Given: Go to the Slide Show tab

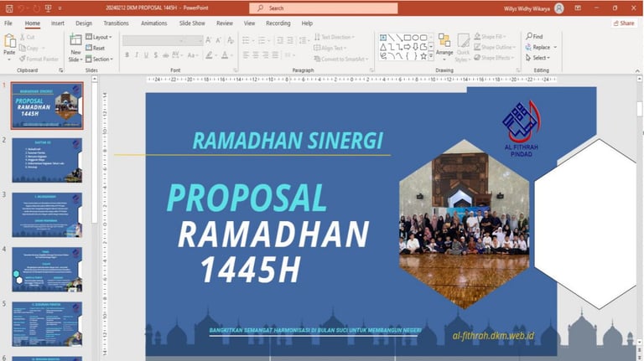Looking at the screenshot, I should [x=192, y=23].
